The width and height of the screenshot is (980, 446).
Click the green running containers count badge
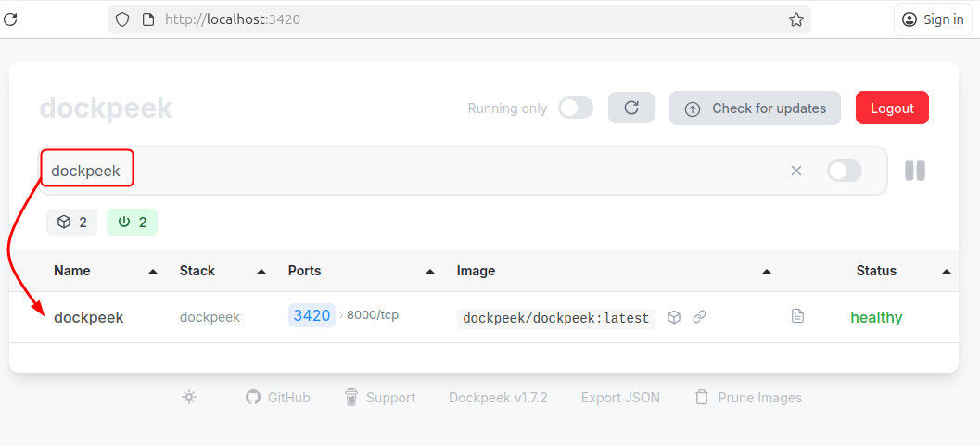(x=133, y=222)
